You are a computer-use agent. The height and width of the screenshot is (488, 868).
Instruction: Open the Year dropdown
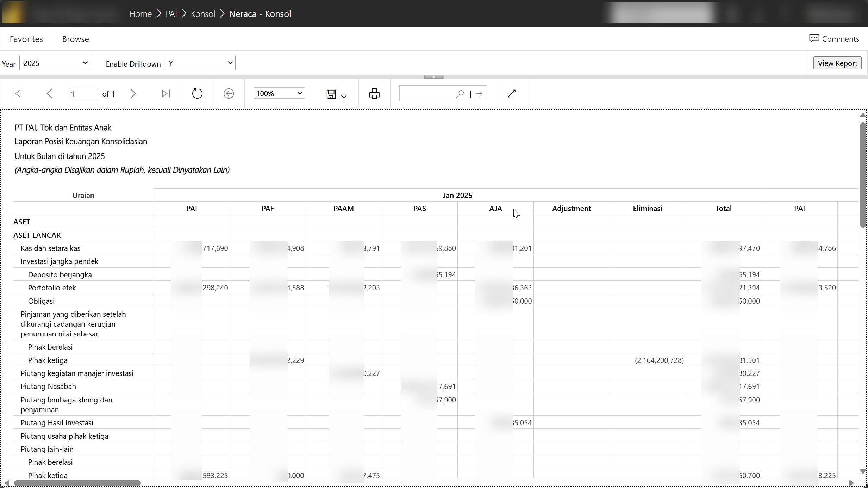55,63
